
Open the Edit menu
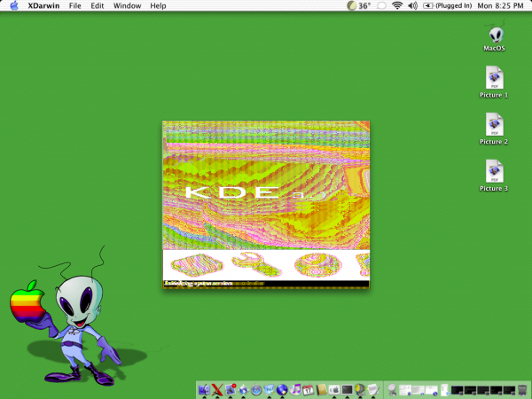click(x=97, y=6)
